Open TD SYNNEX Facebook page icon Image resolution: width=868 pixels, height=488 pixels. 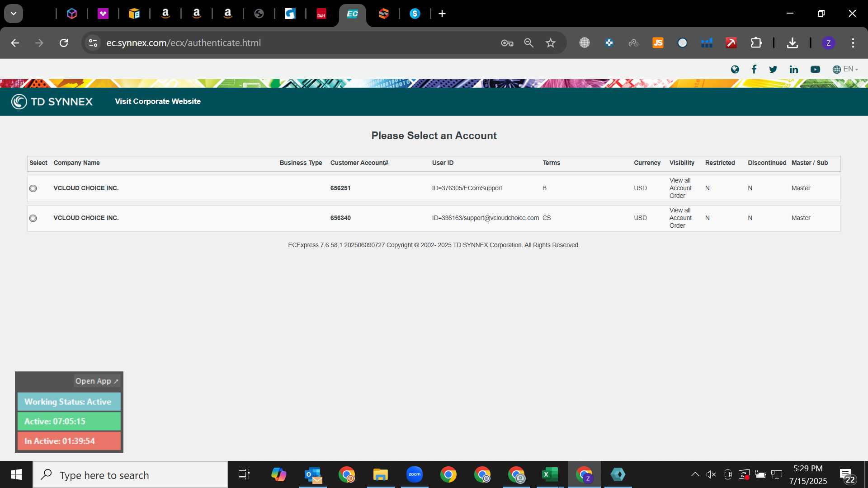coord(754,69)
